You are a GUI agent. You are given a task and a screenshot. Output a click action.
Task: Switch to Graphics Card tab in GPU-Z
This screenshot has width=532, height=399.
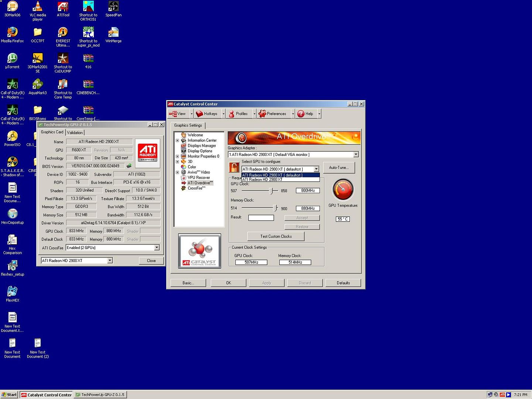(52, 132)
